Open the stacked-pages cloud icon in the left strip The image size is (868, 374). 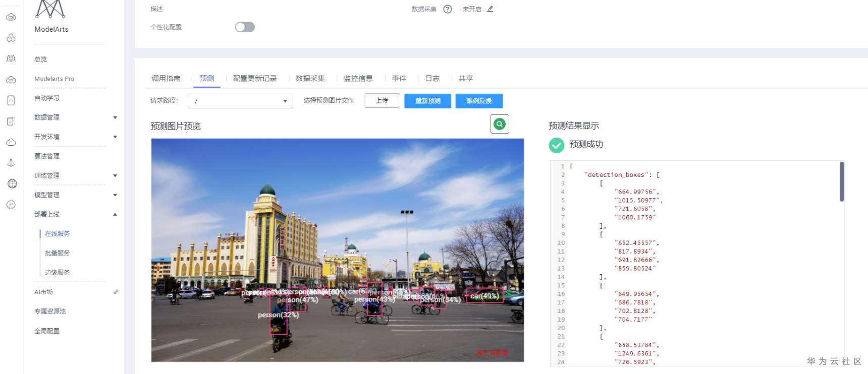[11, 121]
